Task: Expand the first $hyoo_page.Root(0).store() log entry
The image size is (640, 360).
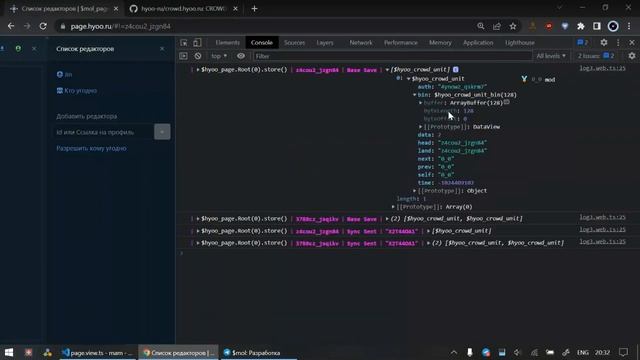Action: [198, 70]
